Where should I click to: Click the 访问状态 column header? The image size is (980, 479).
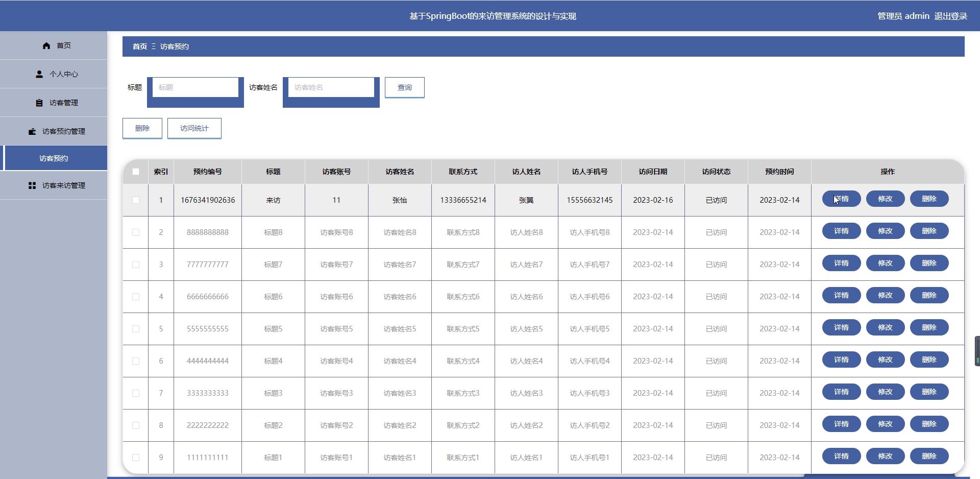716,172
